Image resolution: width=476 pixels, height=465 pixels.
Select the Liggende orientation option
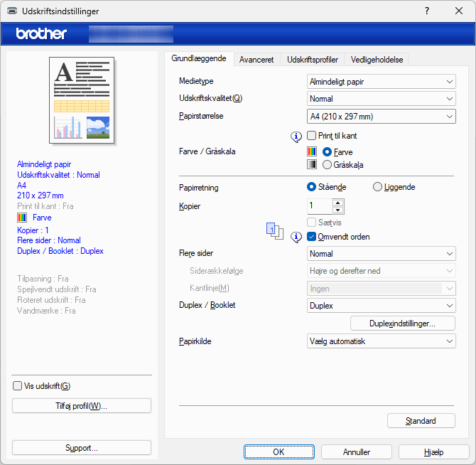tap(378, 187)
